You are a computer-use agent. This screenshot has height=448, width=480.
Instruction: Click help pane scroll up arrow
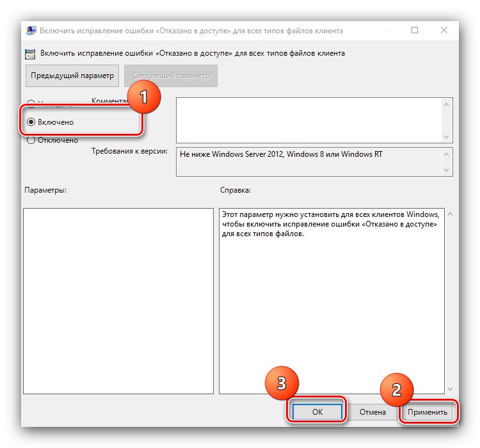click(x=450, y=214)
